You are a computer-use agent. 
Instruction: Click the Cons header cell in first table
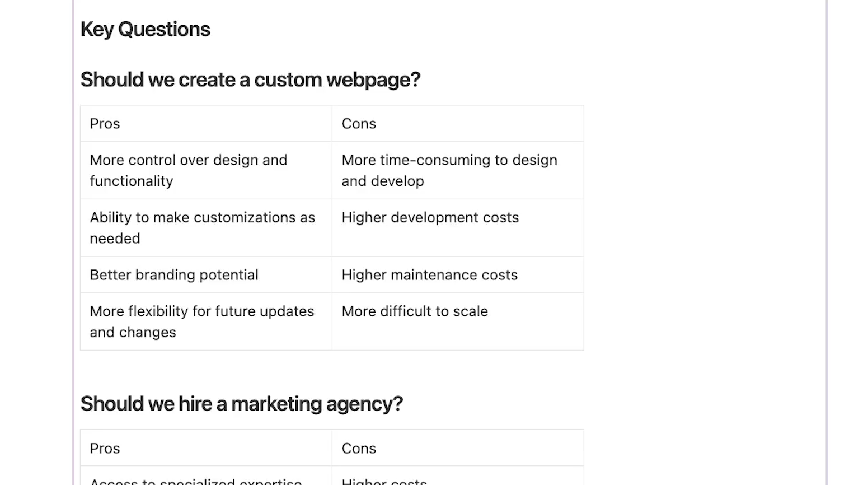pyautogui.click(x=458, y=123)
